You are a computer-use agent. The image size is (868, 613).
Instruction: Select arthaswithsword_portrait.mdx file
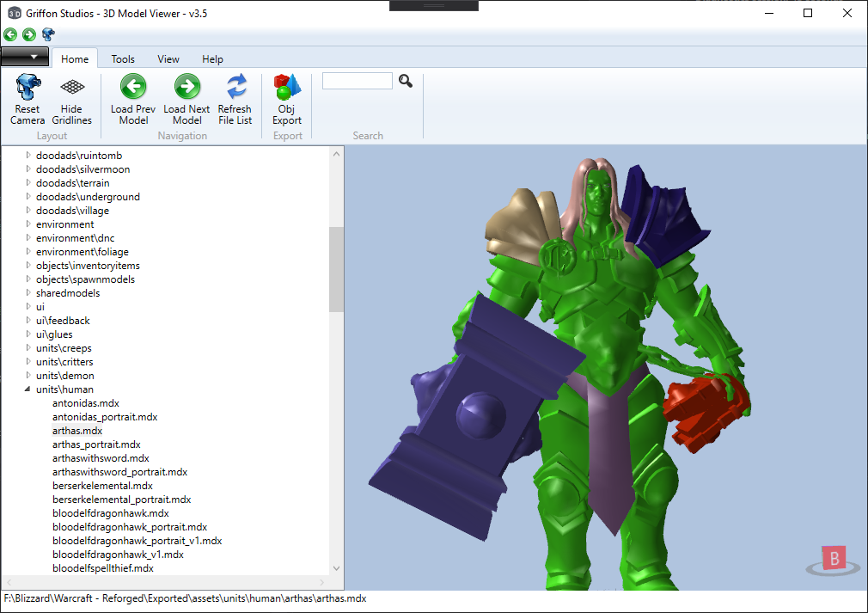(120, 472)
